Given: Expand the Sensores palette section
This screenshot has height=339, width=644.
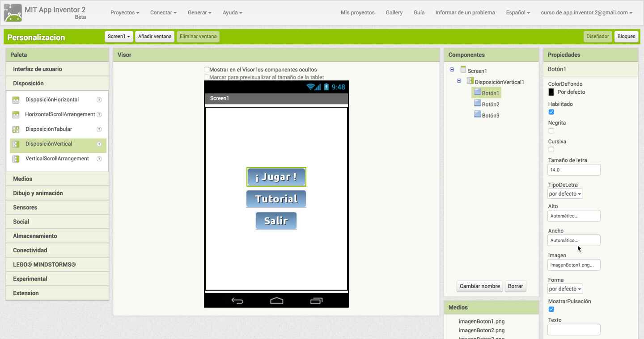Looking at the screenshot, I should [x=57, y=208].
